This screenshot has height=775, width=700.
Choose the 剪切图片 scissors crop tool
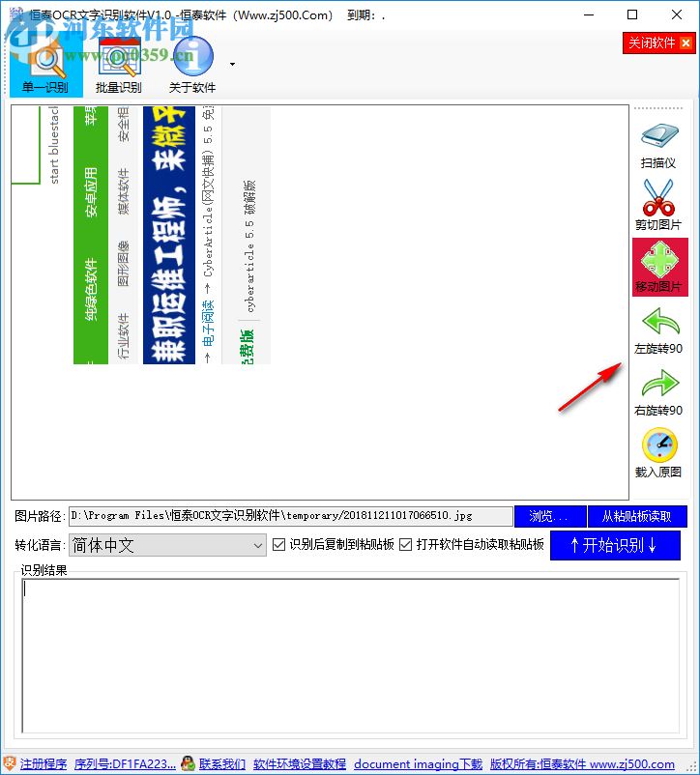658,205
